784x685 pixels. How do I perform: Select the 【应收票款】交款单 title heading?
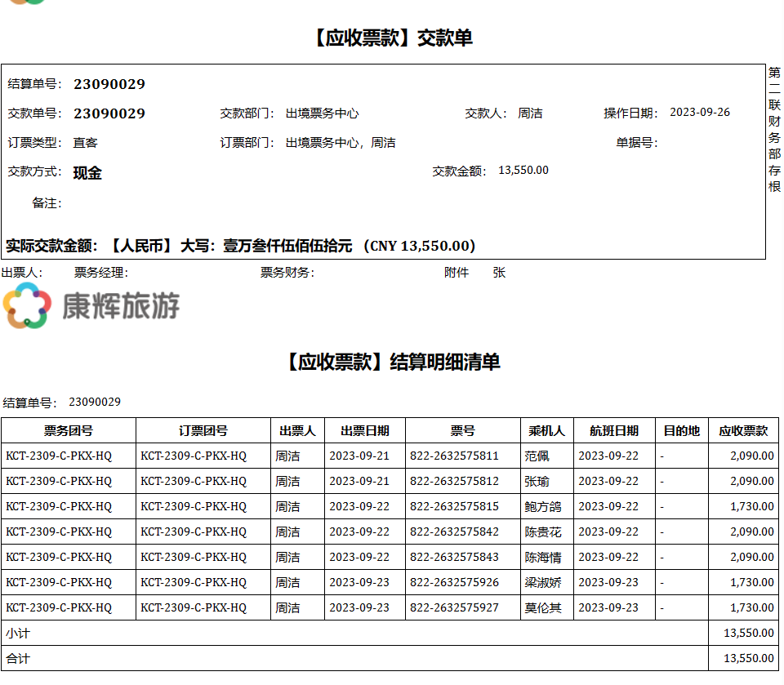pyautogui.click(x=391, y=38)
